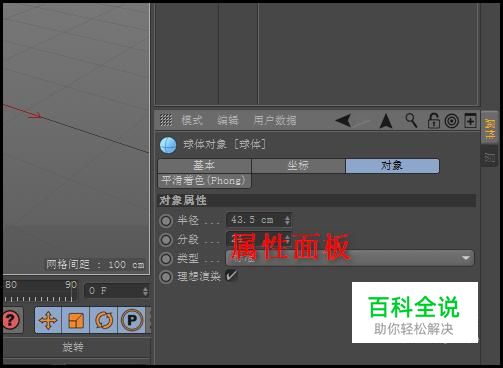Viewport: 503px width, 368px height.
Task: Click the 网格间距 : 100 cm label
Action: [95, 265]
